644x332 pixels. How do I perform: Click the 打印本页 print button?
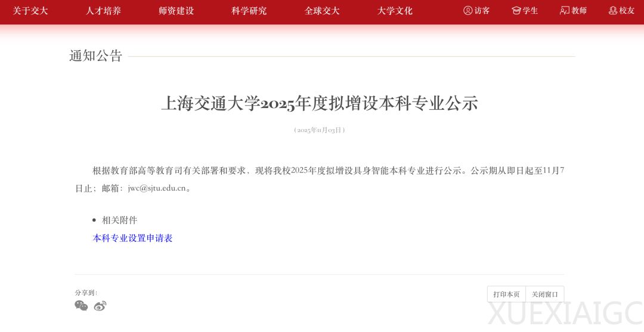coord(506,294)
